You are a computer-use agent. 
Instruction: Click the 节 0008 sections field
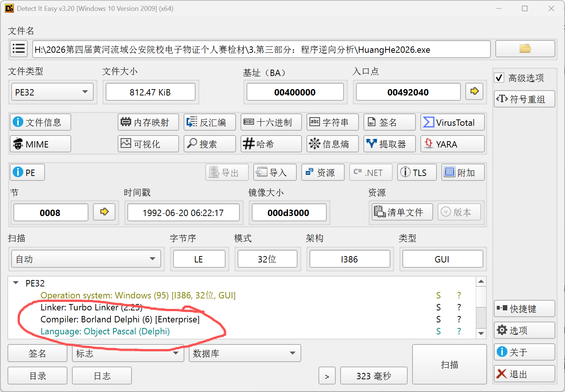(x=51, y=213)
